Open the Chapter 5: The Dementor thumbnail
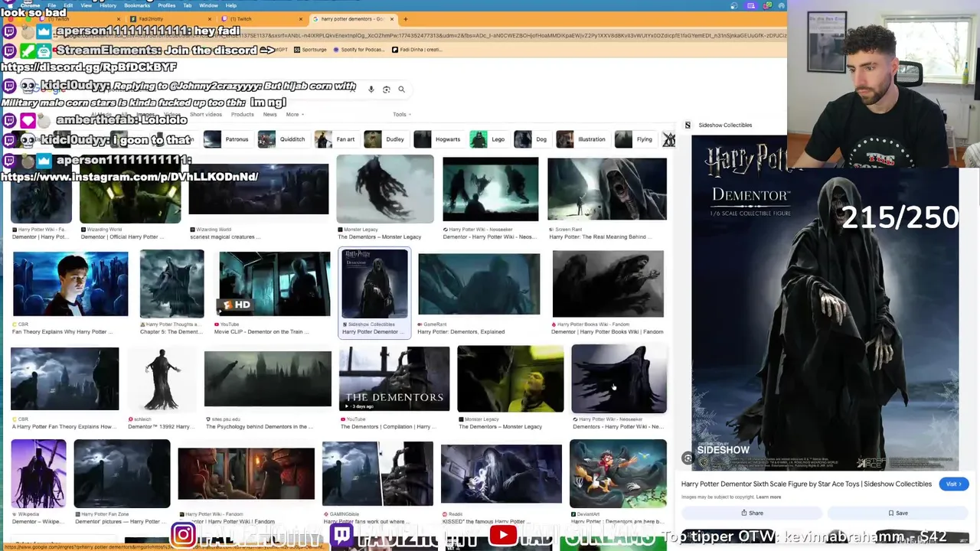Image resolution: width=980 pixels, height=551 pixels. point(172,284)
